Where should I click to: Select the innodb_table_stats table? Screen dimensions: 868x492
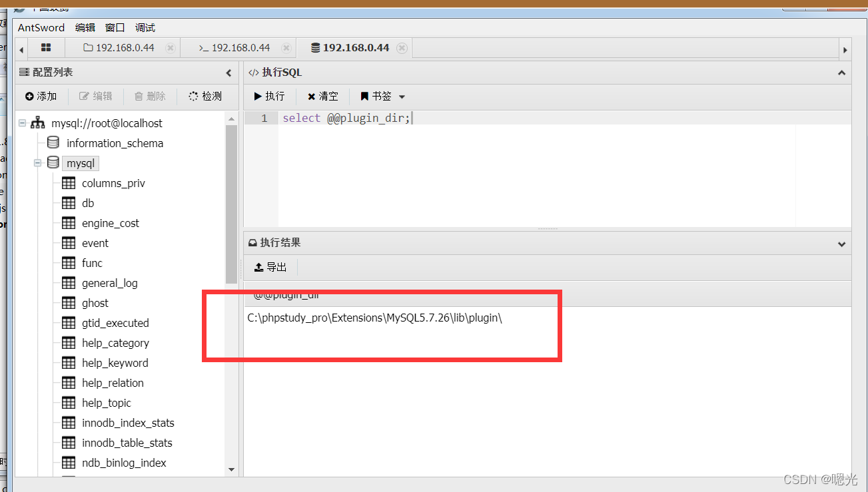pyautogui.click(x=127, y=443)
